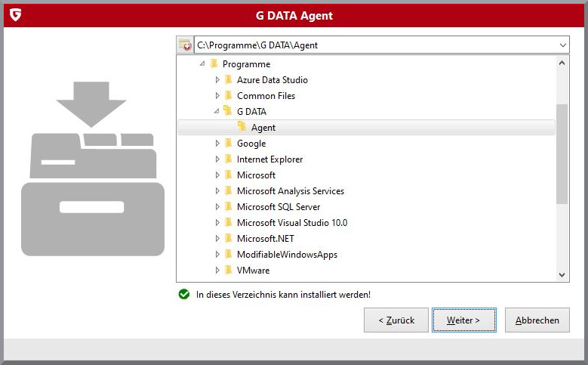Click the Microsoft.NET folder icon
The width and height of the screenshot is (588, 365).
[229, 239]
